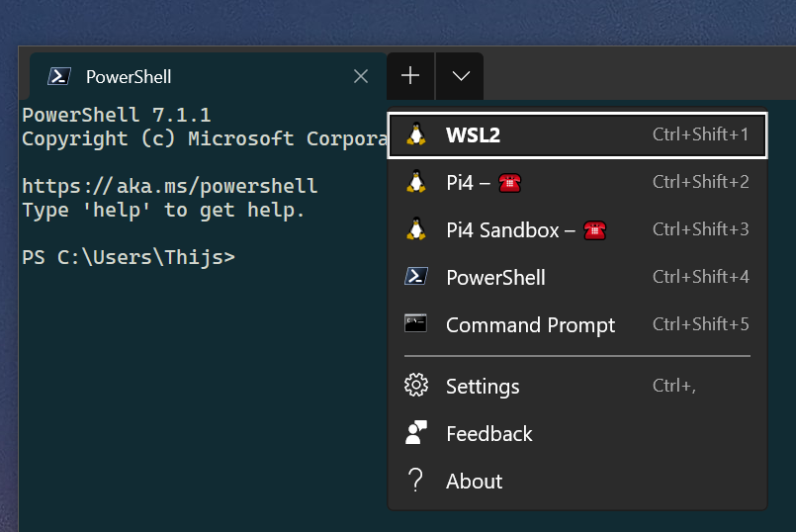Click PowerShell icon in dropdown menu
Viewport: 796px width, 532px height.
click(x=416, y=277)
